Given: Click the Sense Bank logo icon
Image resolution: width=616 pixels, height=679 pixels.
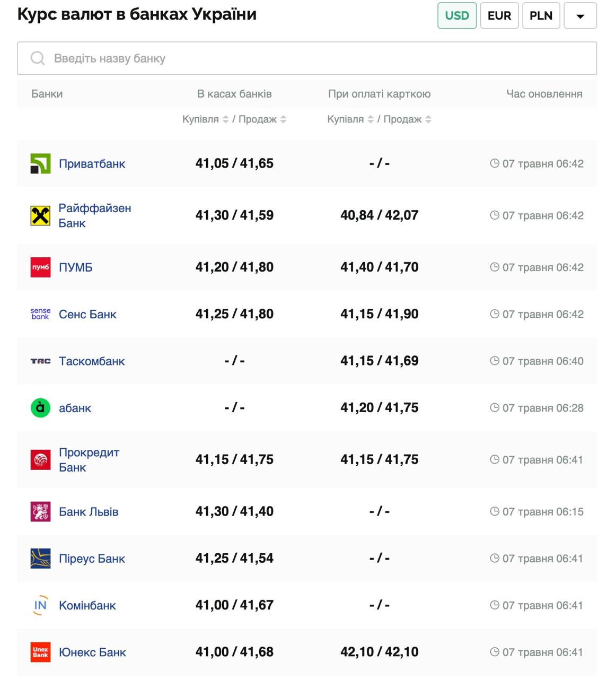Looking at the screenshot, I should coord(40,314).
